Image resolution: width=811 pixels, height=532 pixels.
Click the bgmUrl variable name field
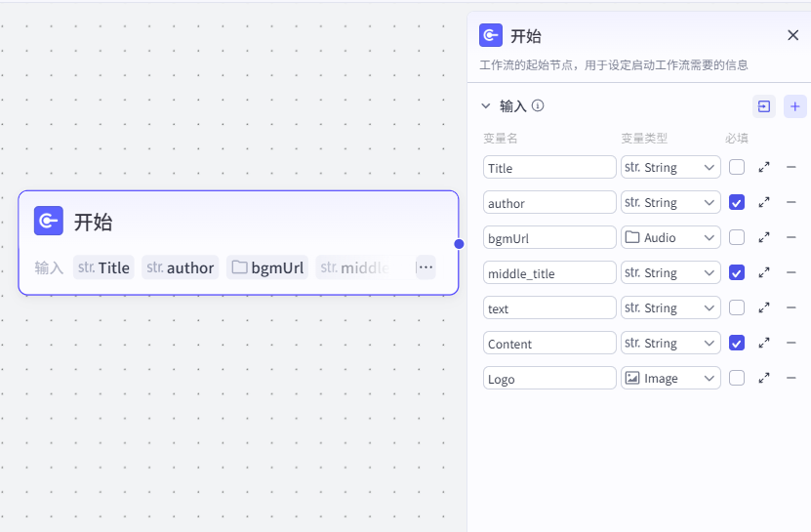coord(549,237)
